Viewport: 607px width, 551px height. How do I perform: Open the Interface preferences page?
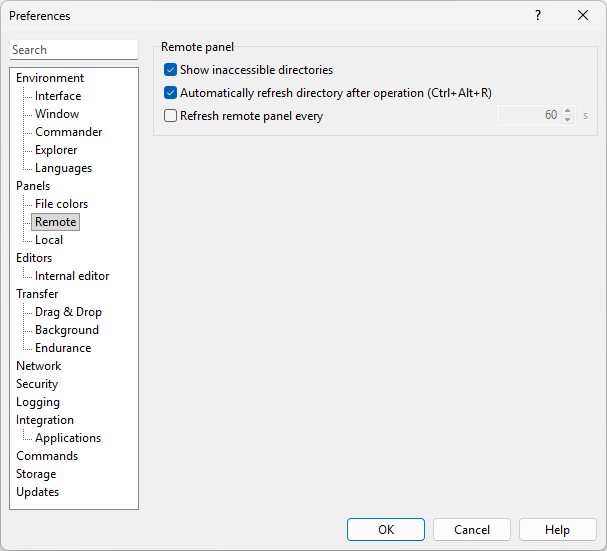point(58,96)
